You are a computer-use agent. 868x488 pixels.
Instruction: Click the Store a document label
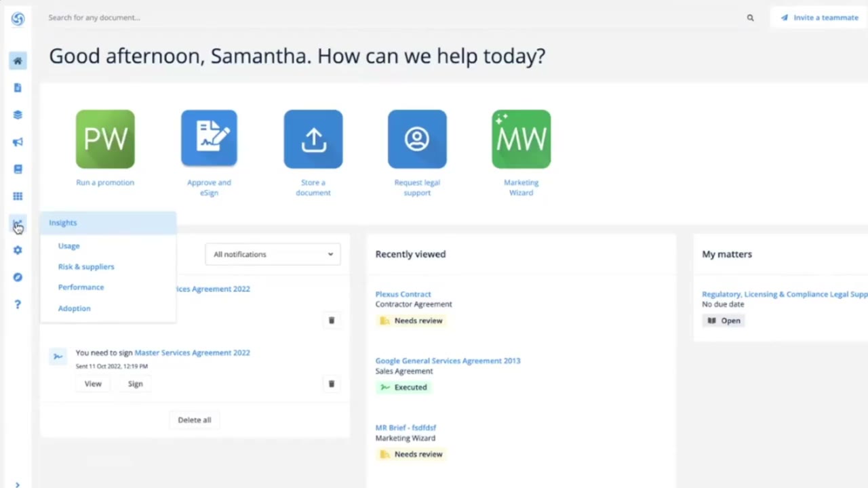coord(313,188)
